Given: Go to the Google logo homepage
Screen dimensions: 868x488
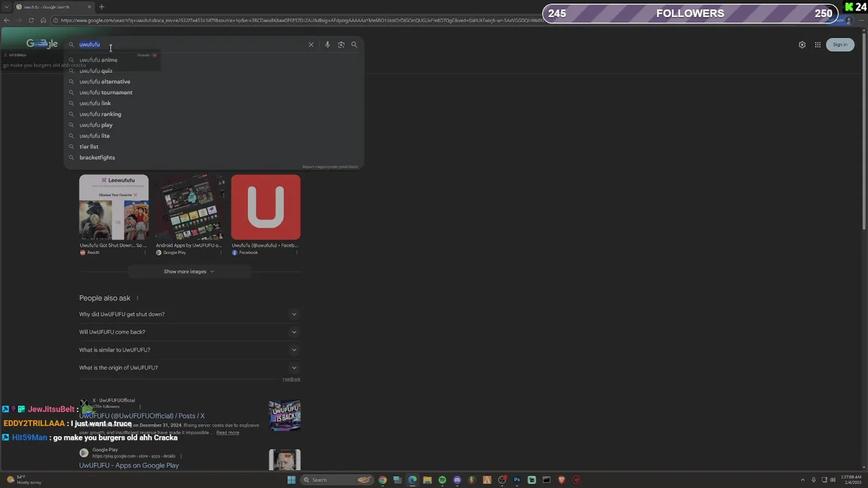Looking at the screenshot, I should [x=42, y=43].
